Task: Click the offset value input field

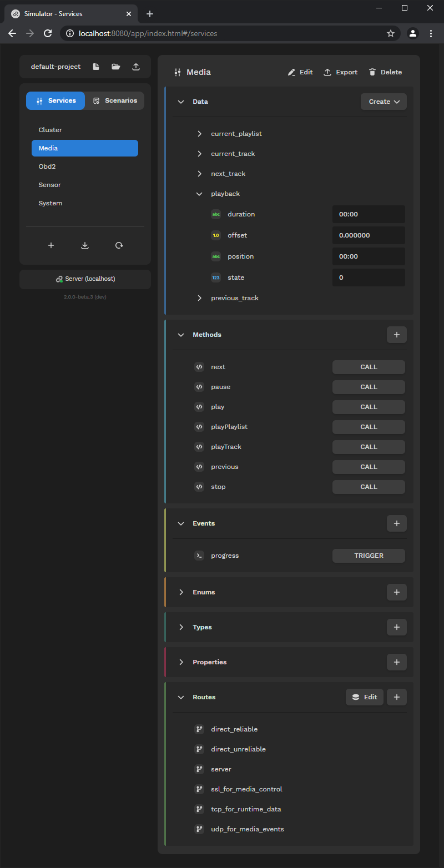Action: [x=368, y=235]
